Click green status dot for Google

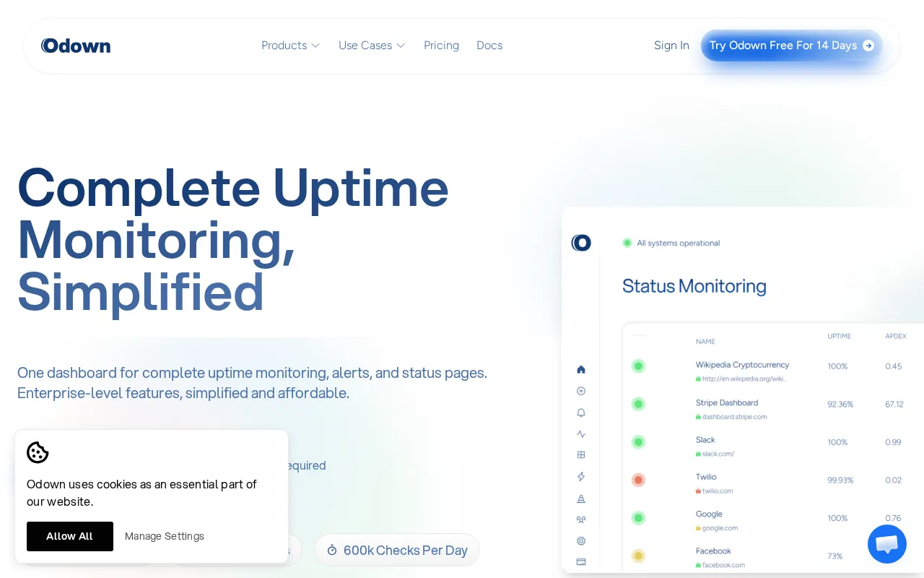pos(638,518)
